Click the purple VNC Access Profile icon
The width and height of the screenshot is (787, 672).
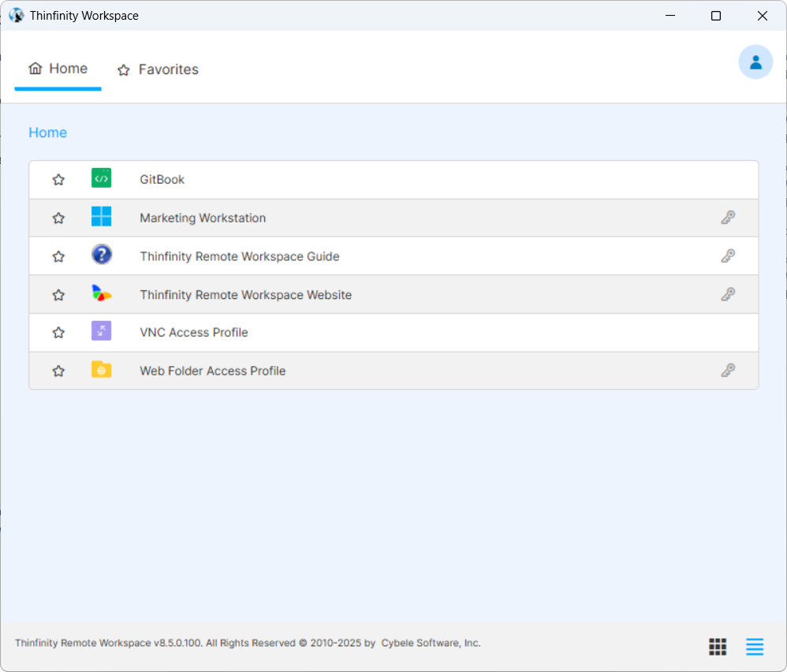101,331
